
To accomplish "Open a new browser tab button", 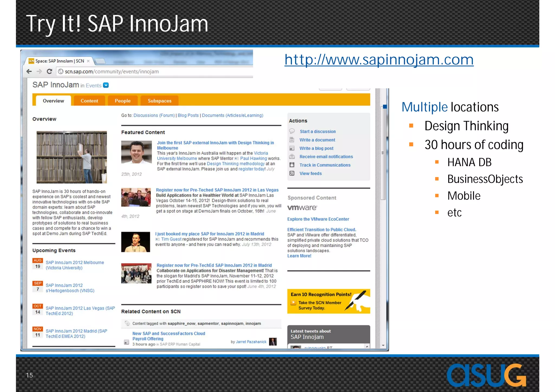I will tap(100, 61).
